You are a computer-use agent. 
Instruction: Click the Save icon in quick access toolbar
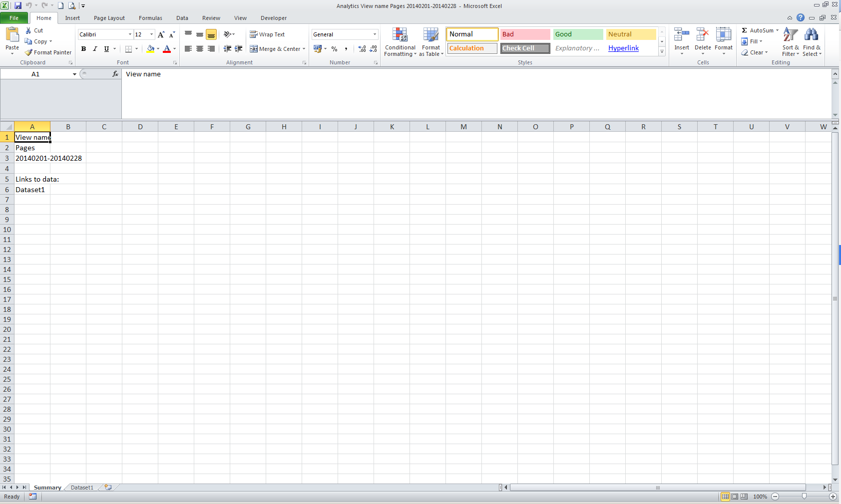point(18,5)
